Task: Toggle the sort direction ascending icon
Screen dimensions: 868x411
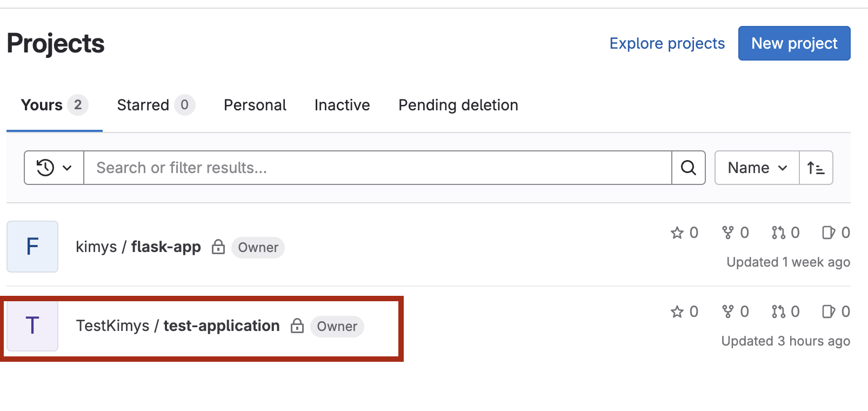Action: pos(816,168)
